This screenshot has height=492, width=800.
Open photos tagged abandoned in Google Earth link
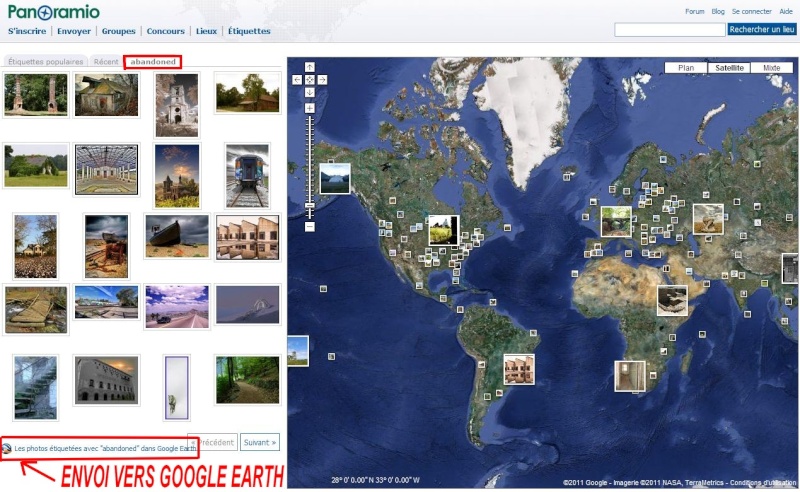pyautogui.click(x=105, y=449)
